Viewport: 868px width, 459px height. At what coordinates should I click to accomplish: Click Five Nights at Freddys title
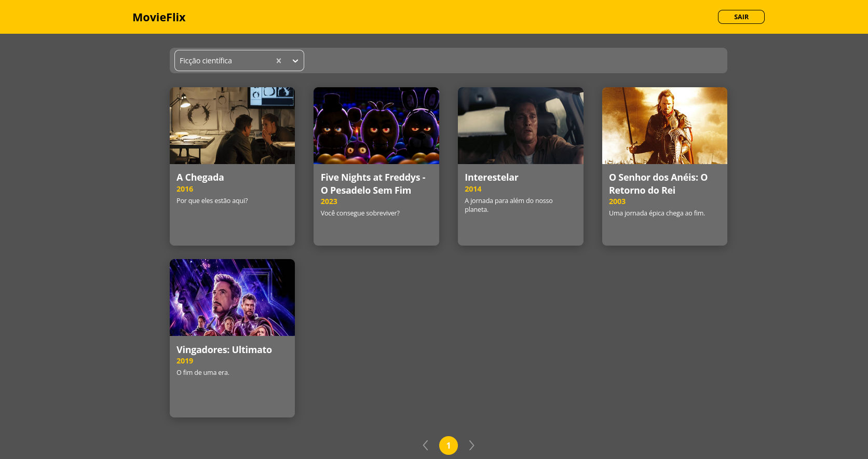coord(373,184)
